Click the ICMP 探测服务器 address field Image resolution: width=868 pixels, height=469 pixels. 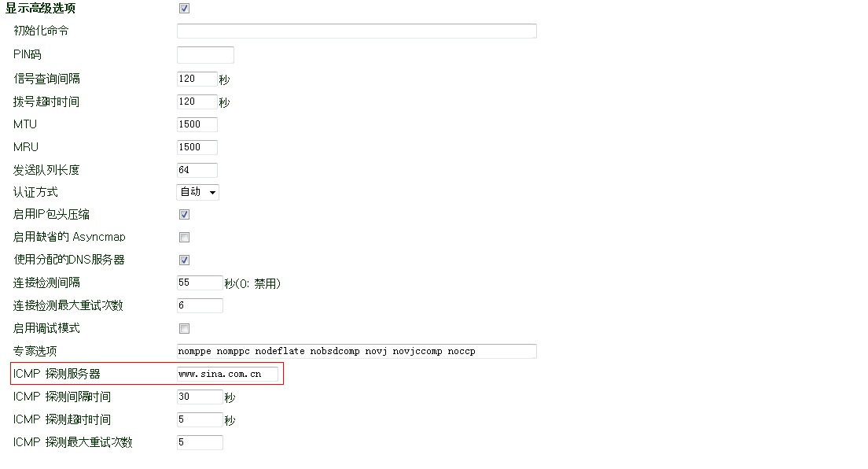[x=227, y=374]
